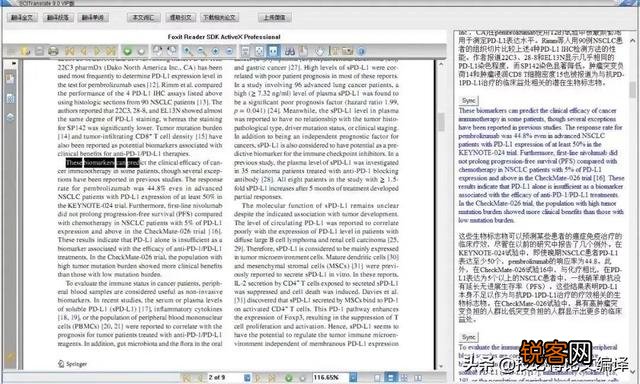
Task: Click the gray circle in bottom status bar
Action: 302,378
